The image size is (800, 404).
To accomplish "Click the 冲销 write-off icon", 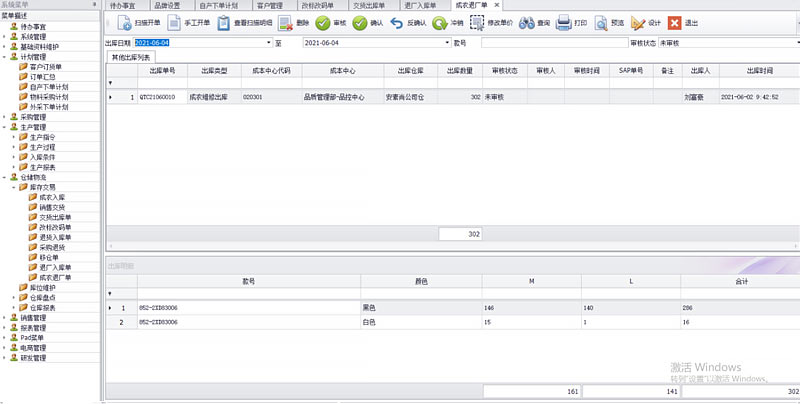I will [x=439, y=22].
